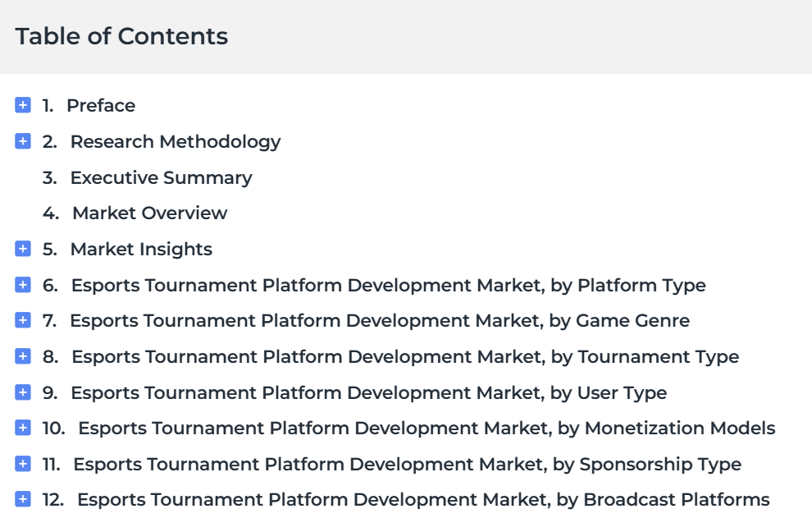Select the Research Methodology heading
The image size is (812, 518).
[x=176, y=141]
